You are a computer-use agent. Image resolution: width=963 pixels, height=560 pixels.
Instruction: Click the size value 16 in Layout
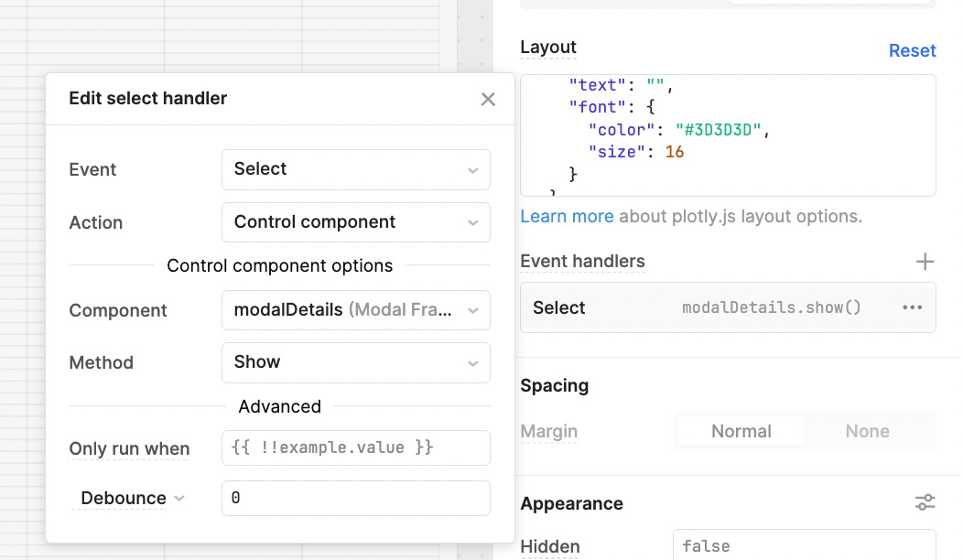pos(675,152)
